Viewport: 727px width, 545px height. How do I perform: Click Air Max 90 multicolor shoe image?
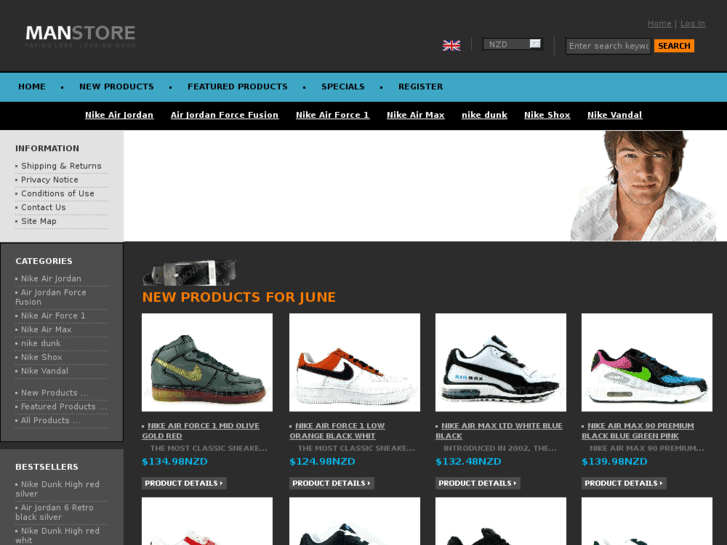tap(647, 362)
